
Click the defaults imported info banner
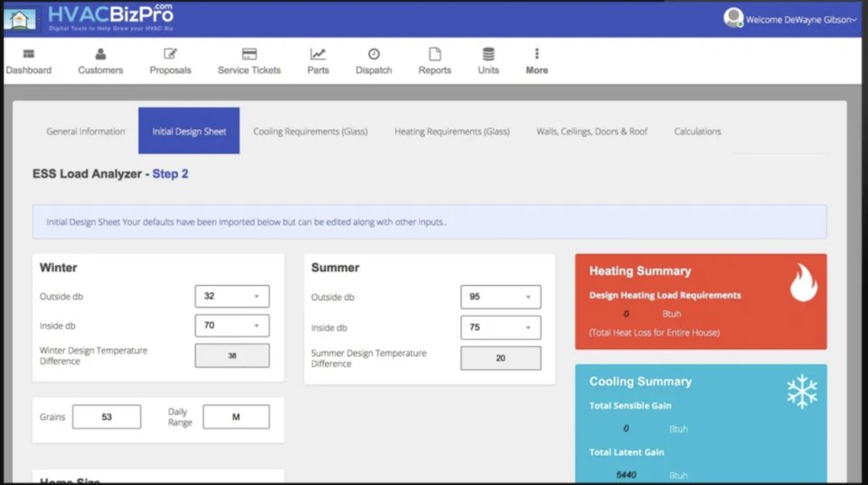[429, 222]
